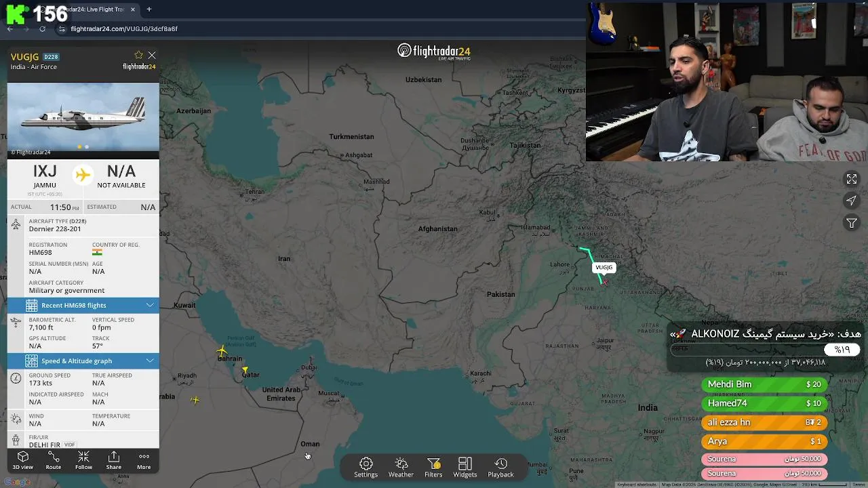Click the VUGJG label on the map
Image resolution: width=868 pixels, height=488 pixels.
(604, 267)
